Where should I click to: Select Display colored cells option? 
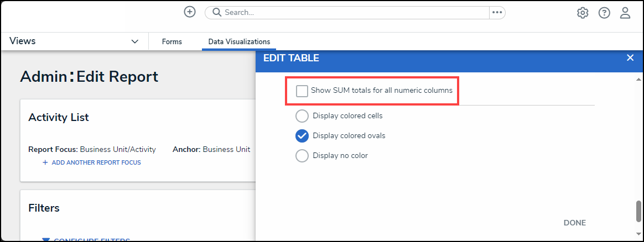coord(302,116)
